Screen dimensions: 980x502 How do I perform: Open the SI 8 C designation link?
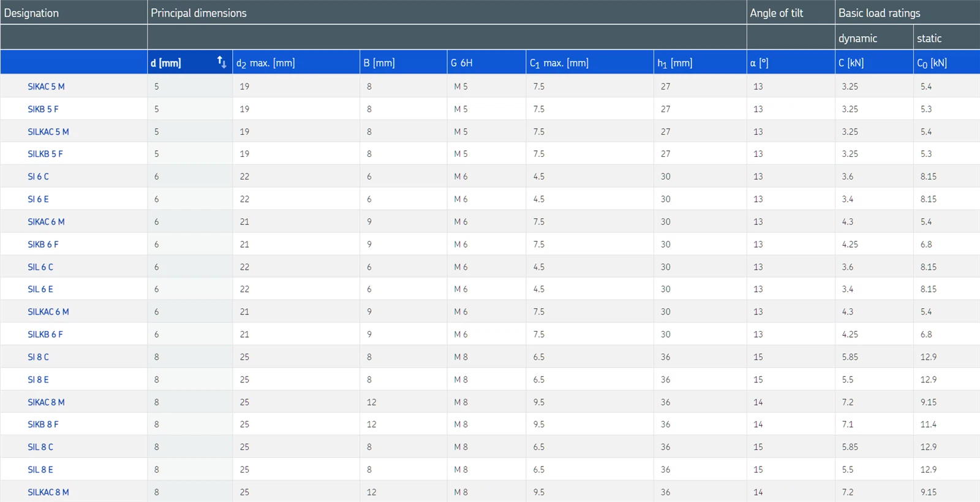[x=38, y=357]
